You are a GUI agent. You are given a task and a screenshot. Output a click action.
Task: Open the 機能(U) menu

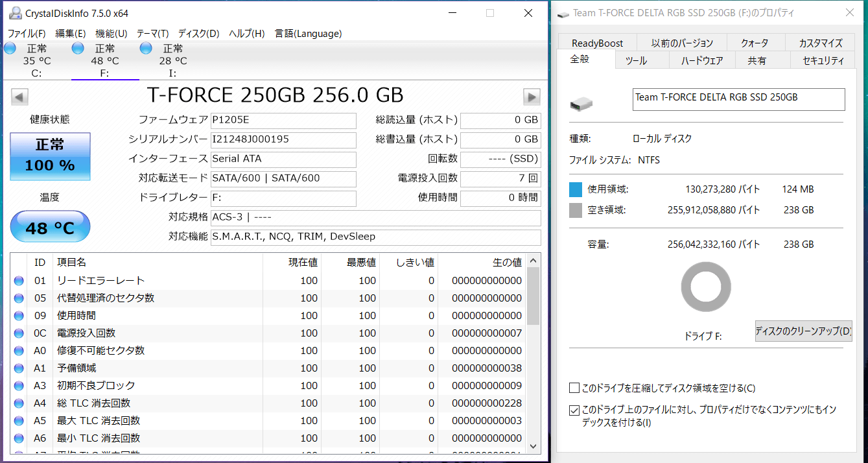point(111,34)
